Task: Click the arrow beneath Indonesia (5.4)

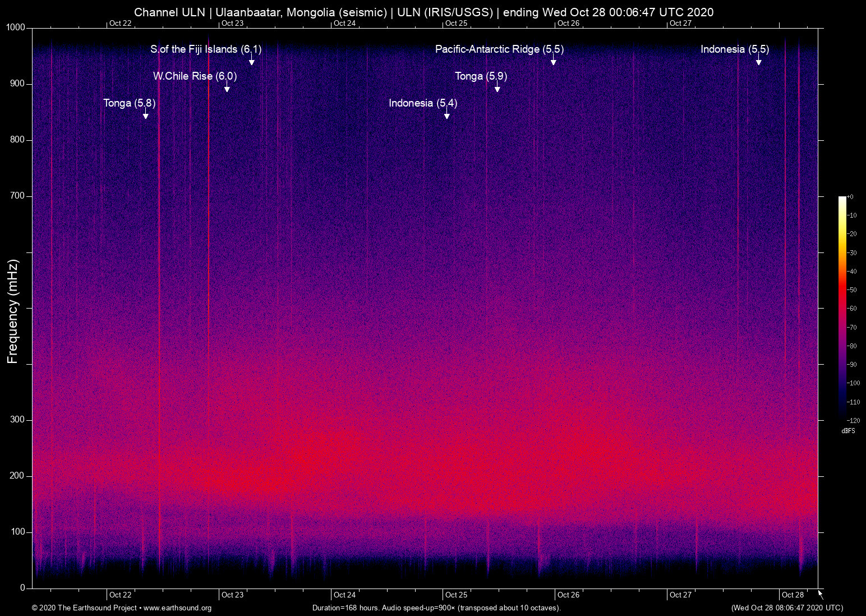Action: pos(447,115)
